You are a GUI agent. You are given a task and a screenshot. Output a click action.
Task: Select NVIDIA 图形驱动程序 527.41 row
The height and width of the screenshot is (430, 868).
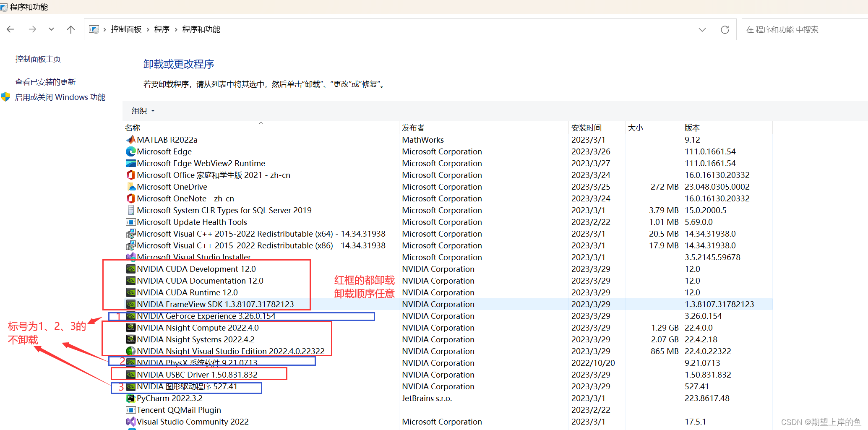coord(448,386)
